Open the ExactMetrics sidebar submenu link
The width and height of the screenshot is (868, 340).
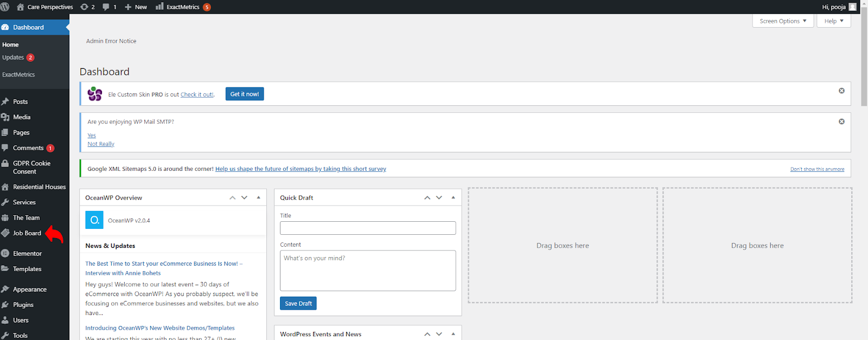pos(18,74)
